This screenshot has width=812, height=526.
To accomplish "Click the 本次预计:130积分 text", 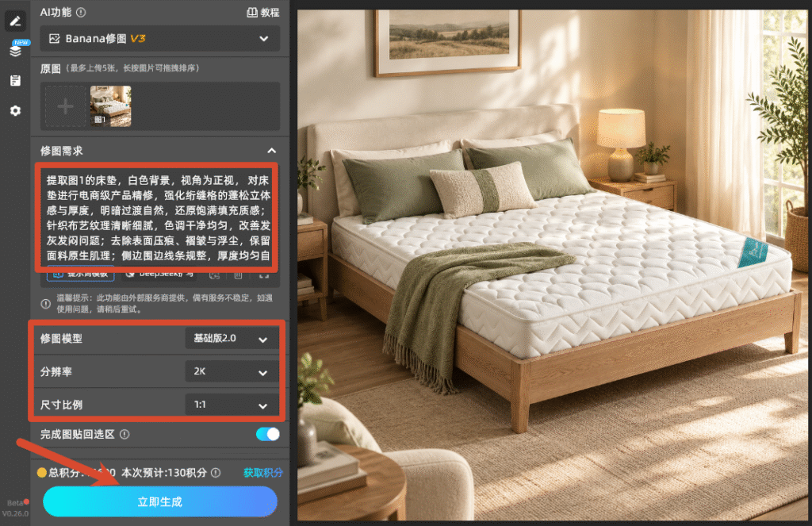I will pos(163,473).
